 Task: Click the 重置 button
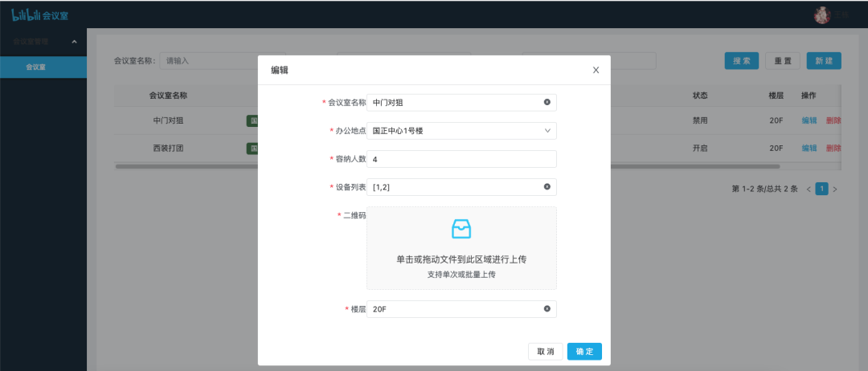[x=783, y=61]
